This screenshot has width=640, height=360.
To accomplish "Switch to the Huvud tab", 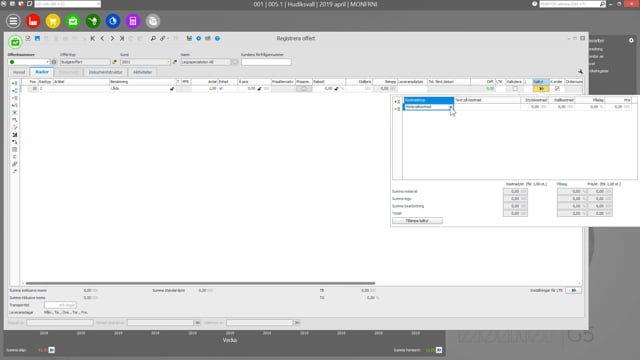I will pos(19,72).
